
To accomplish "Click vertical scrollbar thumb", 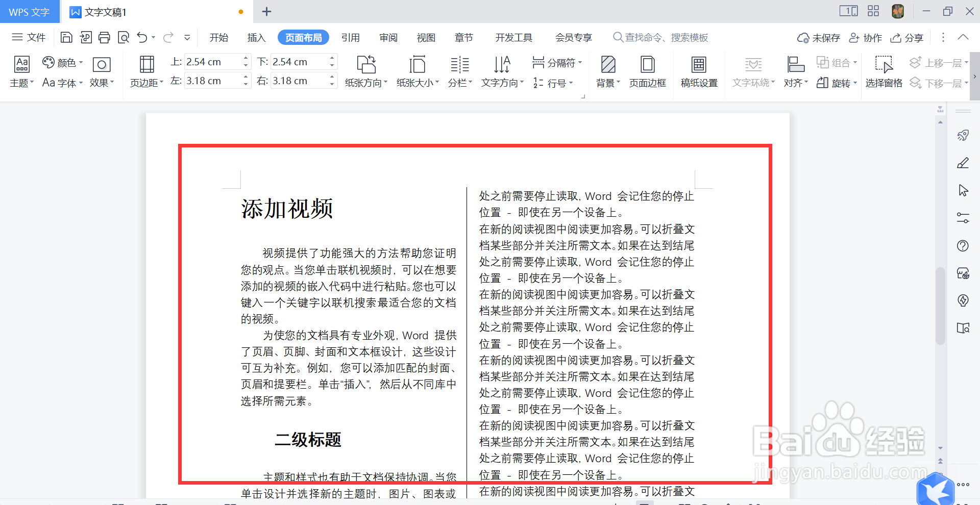I will point(940,306).
